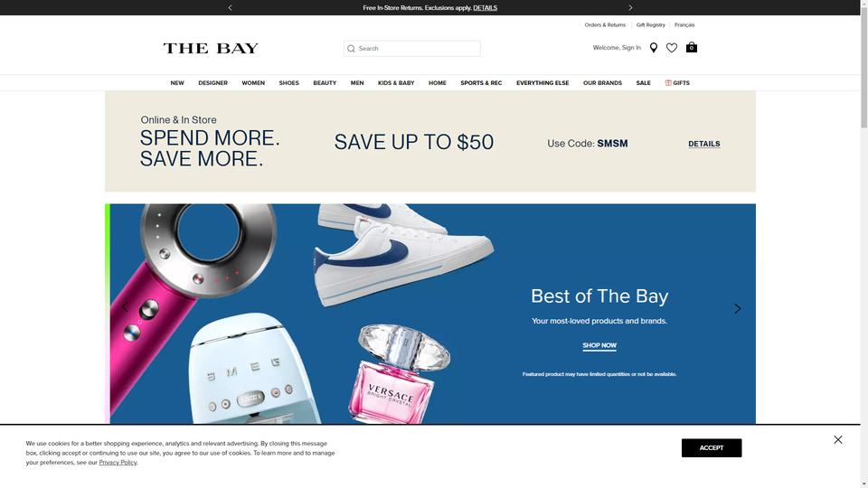Screen dimensions: 868x488
Task: Open the Privacy Policy link
Action: [x=118, y=463]
